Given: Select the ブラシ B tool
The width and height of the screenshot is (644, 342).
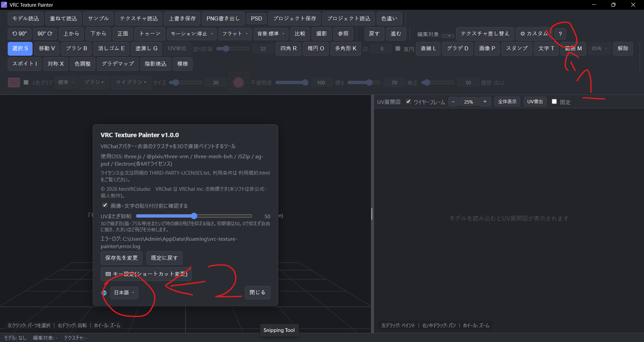Looking at the screenshot, I should pos(76,49).
